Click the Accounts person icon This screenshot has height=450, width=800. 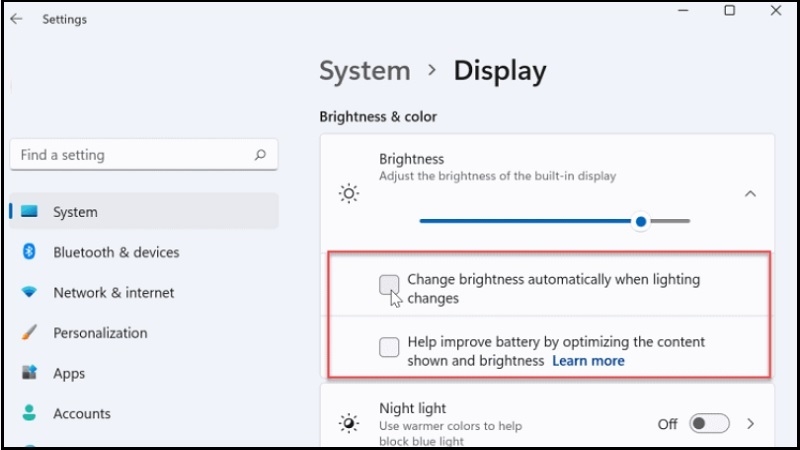click(30, 413)
